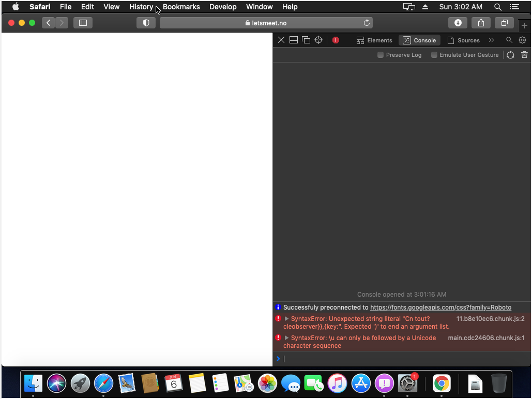The width and height of the screenshot is (532, 399).
Task: Open Notification Center list icon
Action: point(514,7)
